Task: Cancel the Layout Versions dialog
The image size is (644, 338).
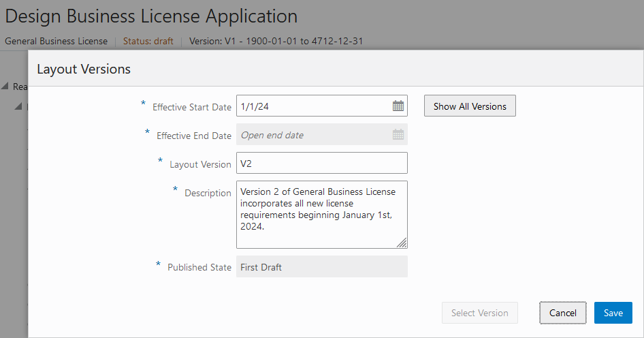Action: click(563, 313)
